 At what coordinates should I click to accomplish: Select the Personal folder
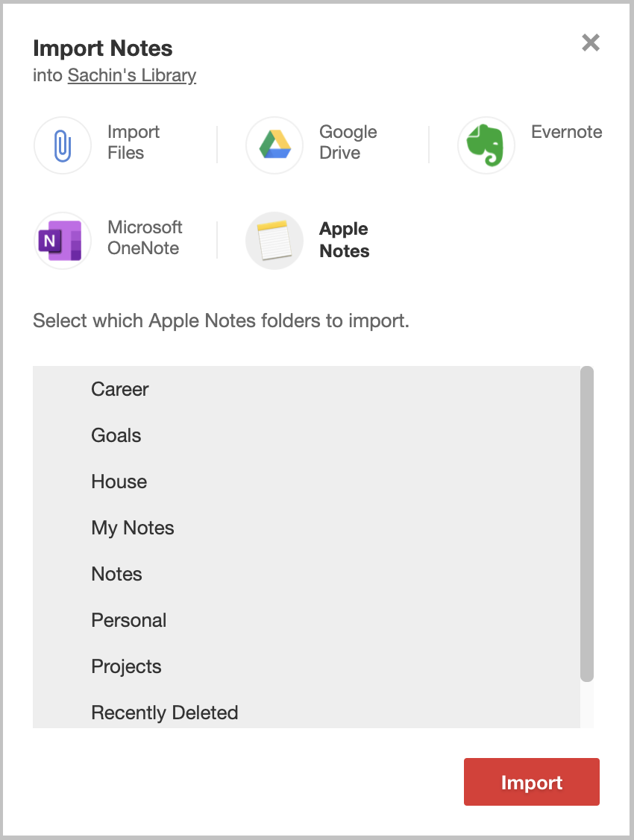click(128, 620)
